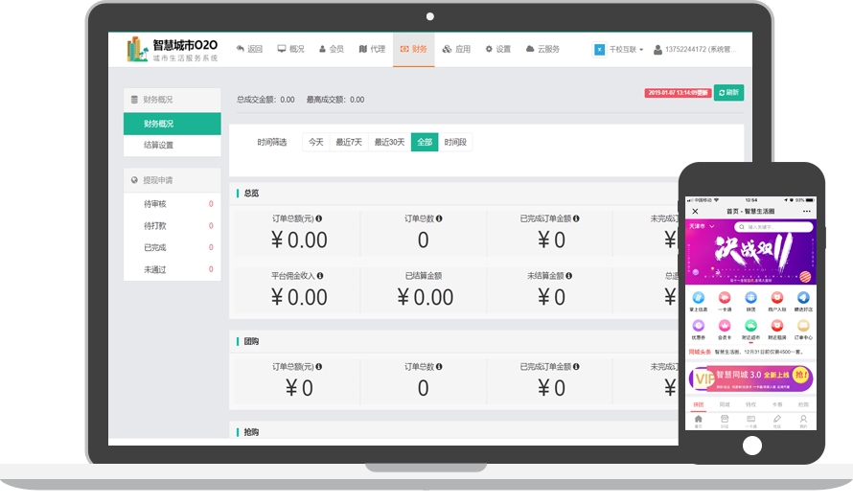
Task: Select the 时间段 custom range filter
Action: (455, 142)
